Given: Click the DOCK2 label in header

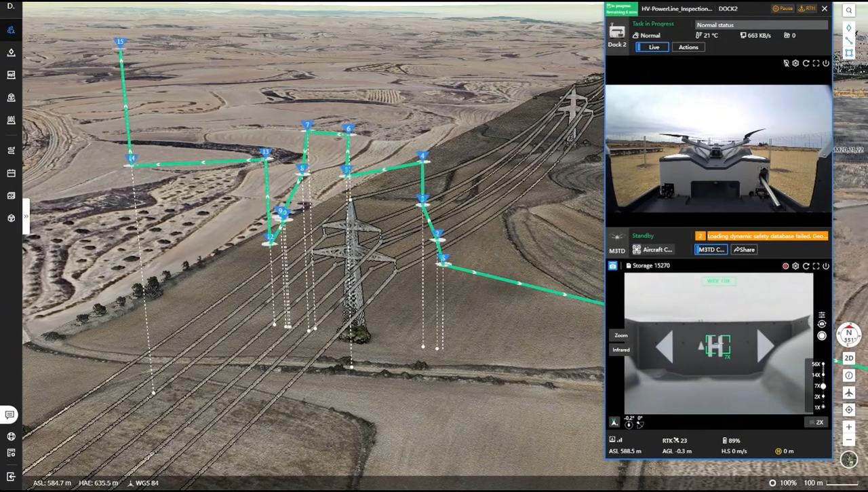Looking at the screenshot, I should 728,9.
